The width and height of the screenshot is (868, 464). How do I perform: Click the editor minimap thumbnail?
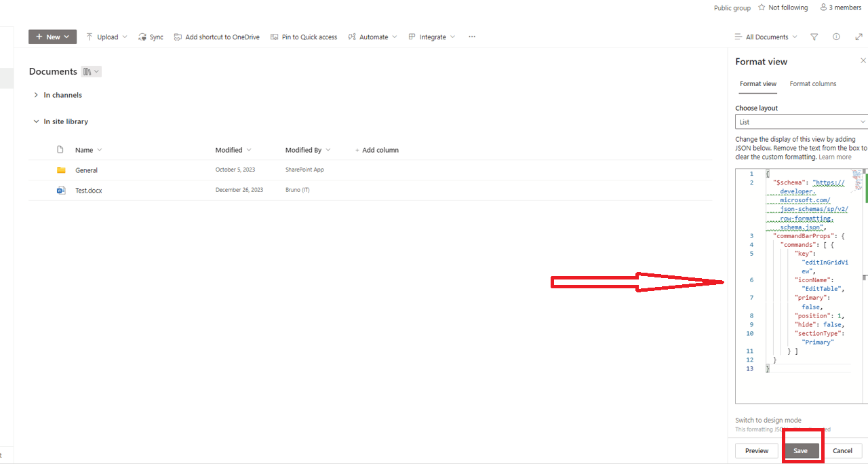pos(858,180)
